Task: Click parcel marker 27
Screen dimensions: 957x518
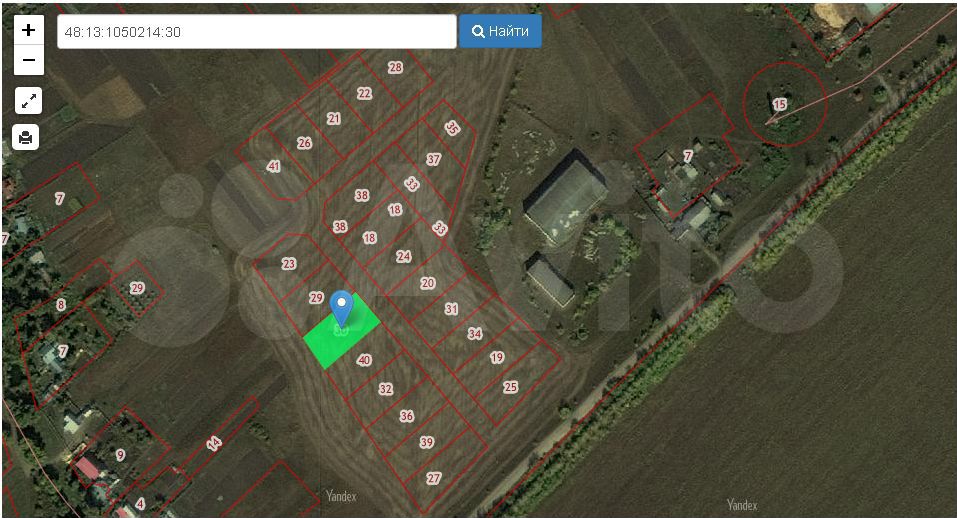Action: point(433,479)
